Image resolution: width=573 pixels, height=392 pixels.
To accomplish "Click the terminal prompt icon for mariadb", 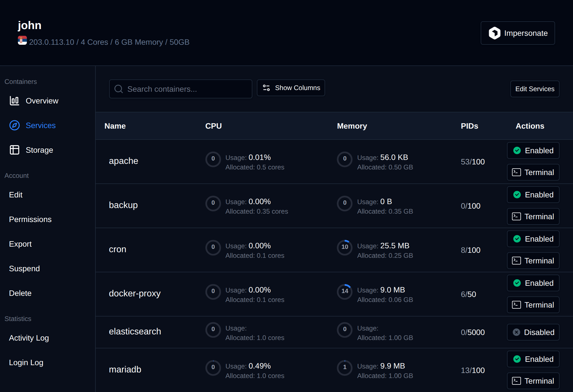I will click(516, 381).
